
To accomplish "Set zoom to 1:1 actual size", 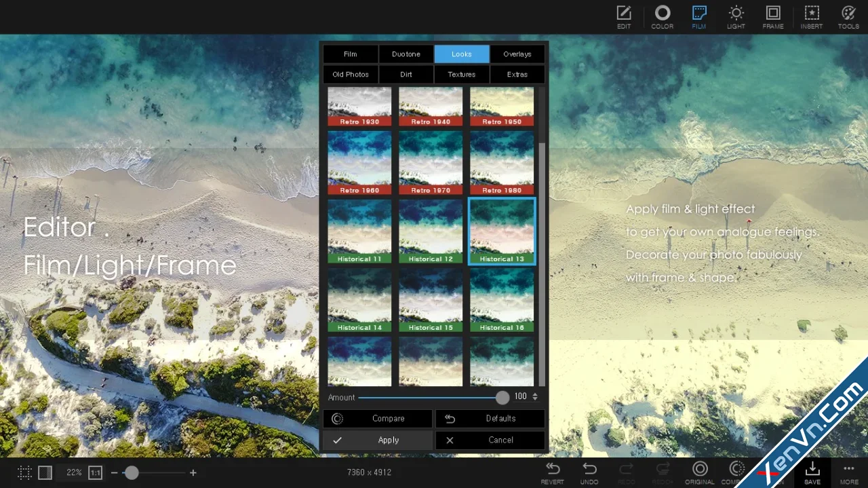I will [x=96, y=472].
